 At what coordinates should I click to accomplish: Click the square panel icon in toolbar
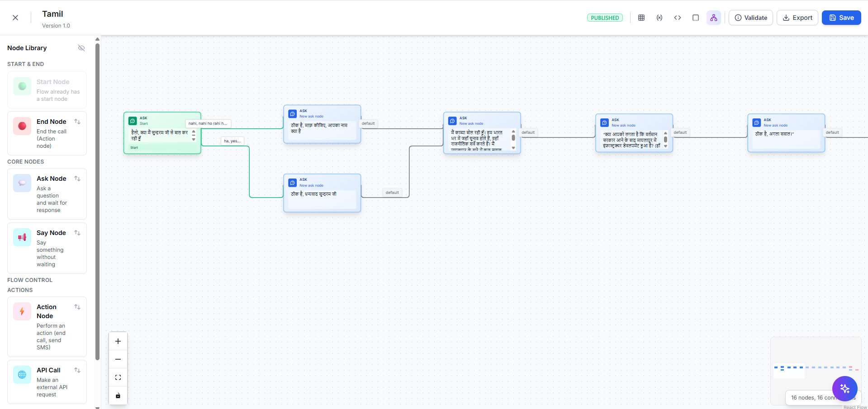[696, 18]
